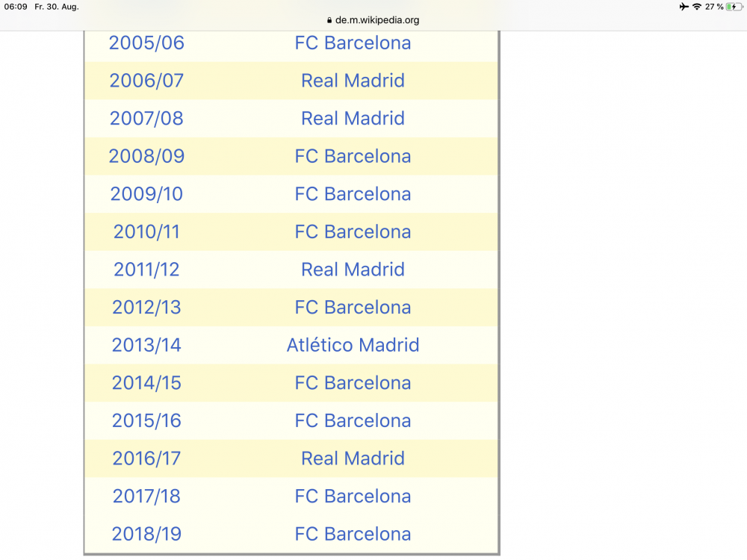Open the 2006/07 season link
This screenshot has height=560, width=747.
146,81
